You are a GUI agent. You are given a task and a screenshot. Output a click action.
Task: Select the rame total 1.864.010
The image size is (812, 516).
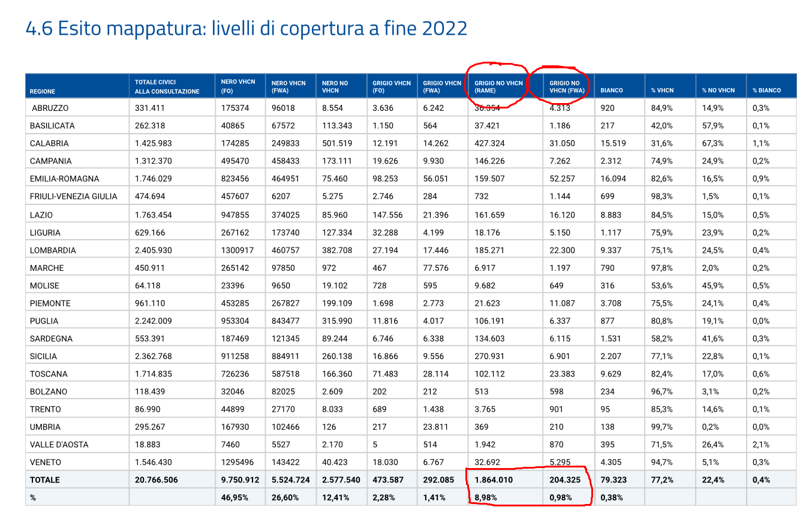tap(494, 480)
